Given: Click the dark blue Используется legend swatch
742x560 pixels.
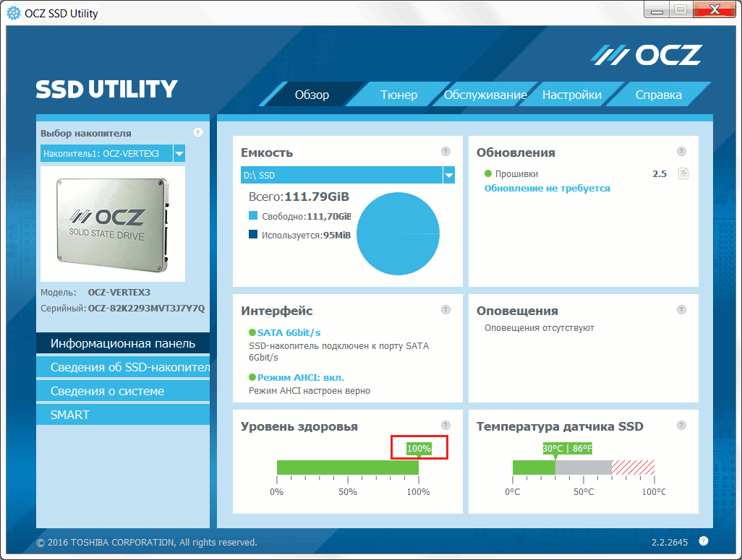Looking at the screenshot, I should pyautogui.click(x=253, y=234).
